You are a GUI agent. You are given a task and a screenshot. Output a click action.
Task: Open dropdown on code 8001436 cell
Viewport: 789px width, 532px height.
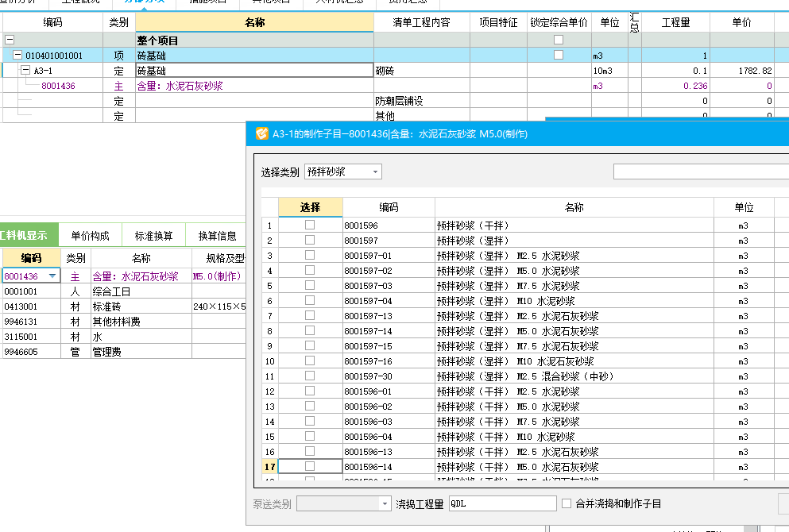[52, 276]
